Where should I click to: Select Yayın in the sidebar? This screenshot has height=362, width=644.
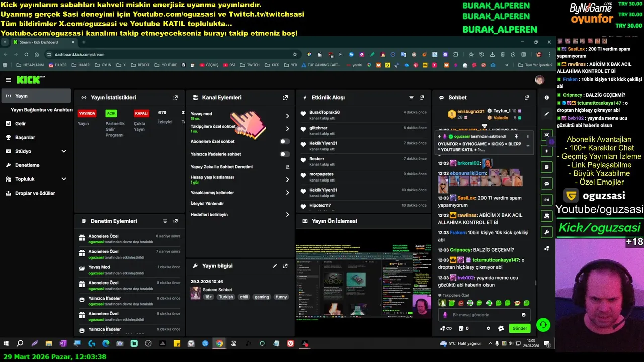pyautogui.click(x=36, y=96)
